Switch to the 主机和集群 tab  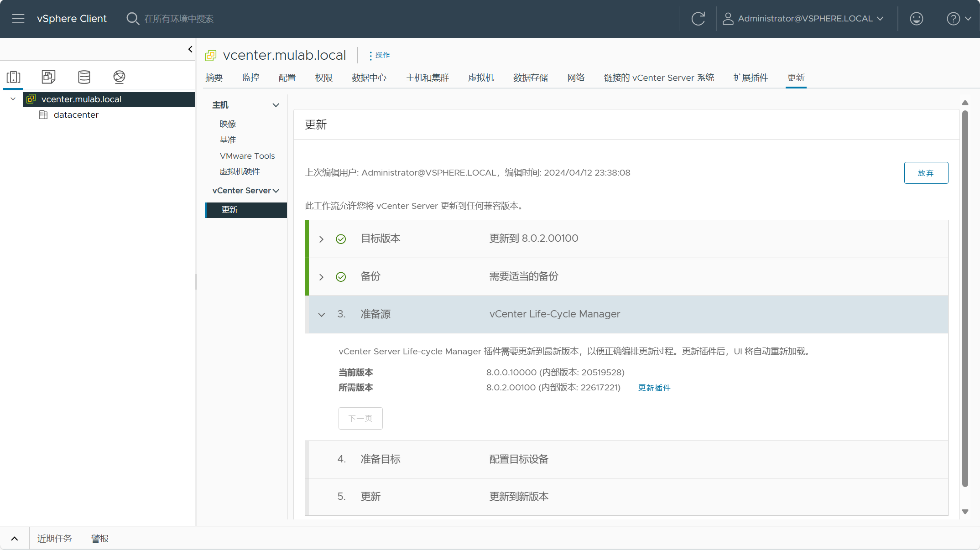click(427, 78)
